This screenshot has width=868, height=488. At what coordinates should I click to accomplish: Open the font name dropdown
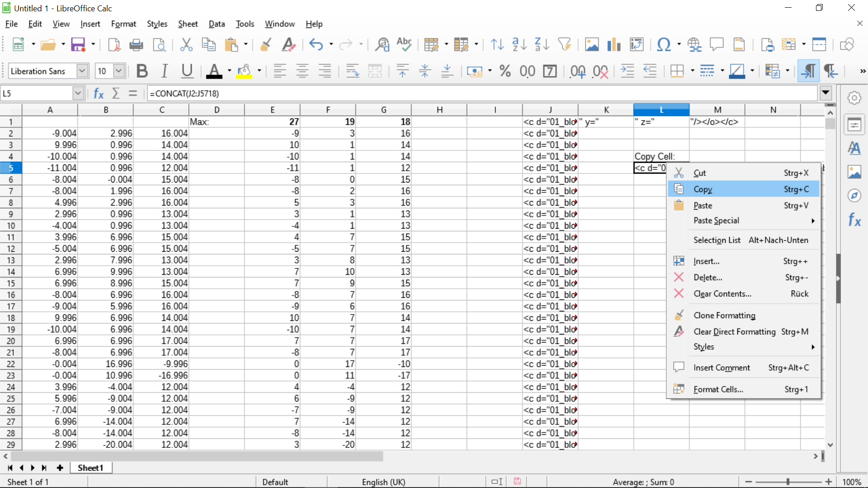(x=82, y=71)
